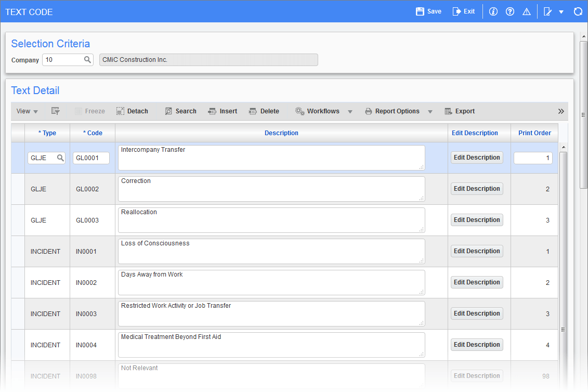The image size is (588, 392).
Task: Click Edit Description for Loss of Consciousness
Action: pyautogui.click(x=477, y=251)
